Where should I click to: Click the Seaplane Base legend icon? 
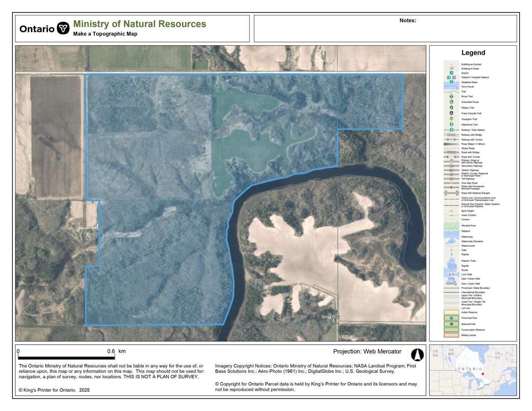click(451, 82)
